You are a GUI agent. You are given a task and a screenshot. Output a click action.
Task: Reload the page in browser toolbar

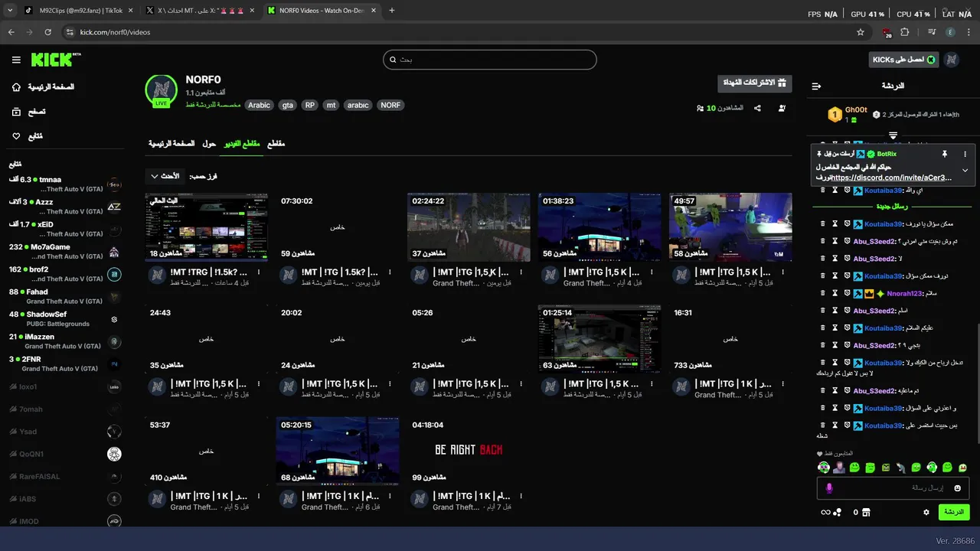47,32
